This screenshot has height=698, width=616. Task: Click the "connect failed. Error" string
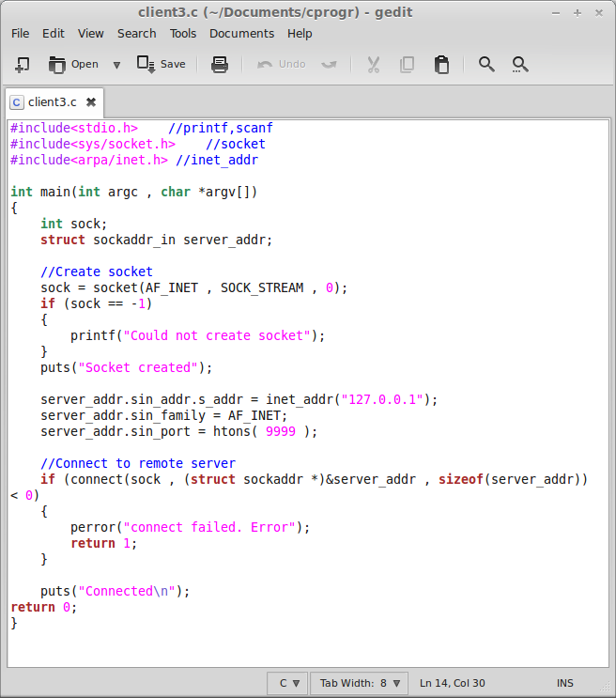tap(209, 528)
